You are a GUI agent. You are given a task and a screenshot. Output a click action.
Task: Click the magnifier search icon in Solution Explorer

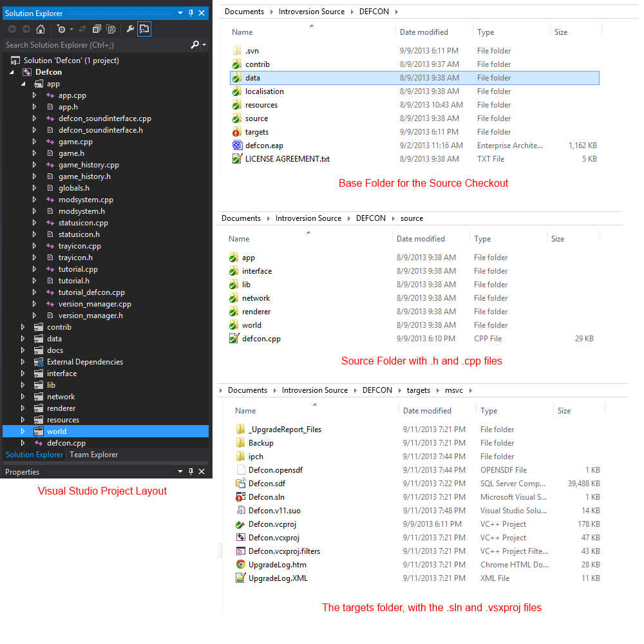pyautogui.click(x=194, y=45)
